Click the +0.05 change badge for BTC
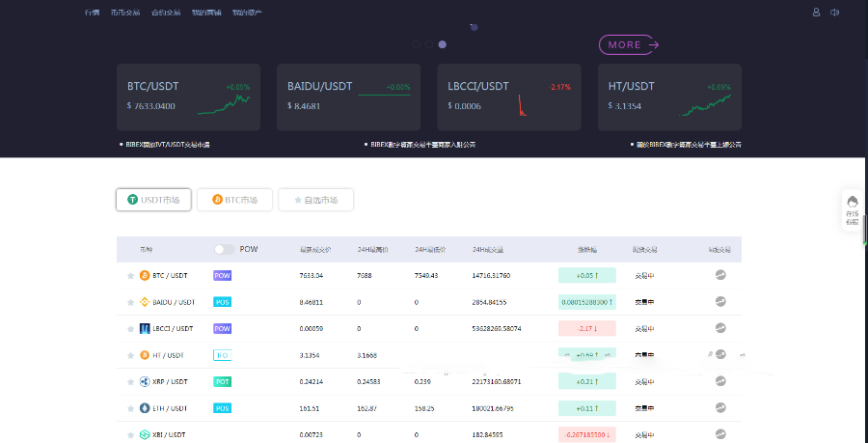 coord(586,275)
